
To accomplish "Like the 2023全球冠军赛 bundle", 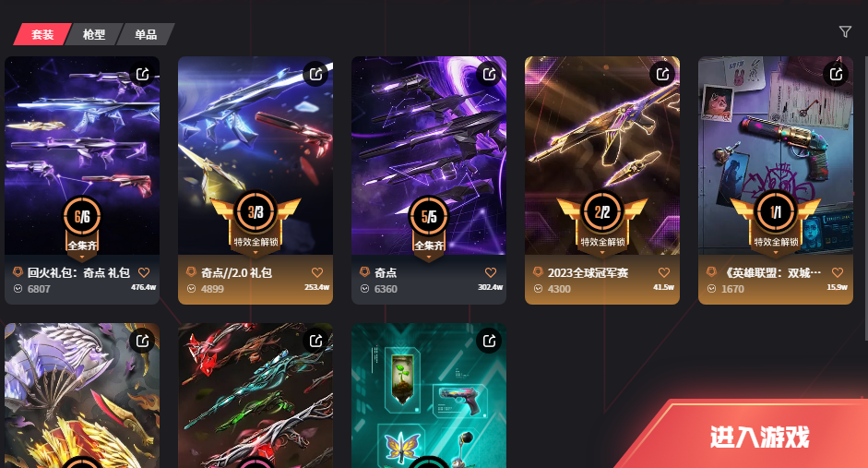I will tap(664, 272).
